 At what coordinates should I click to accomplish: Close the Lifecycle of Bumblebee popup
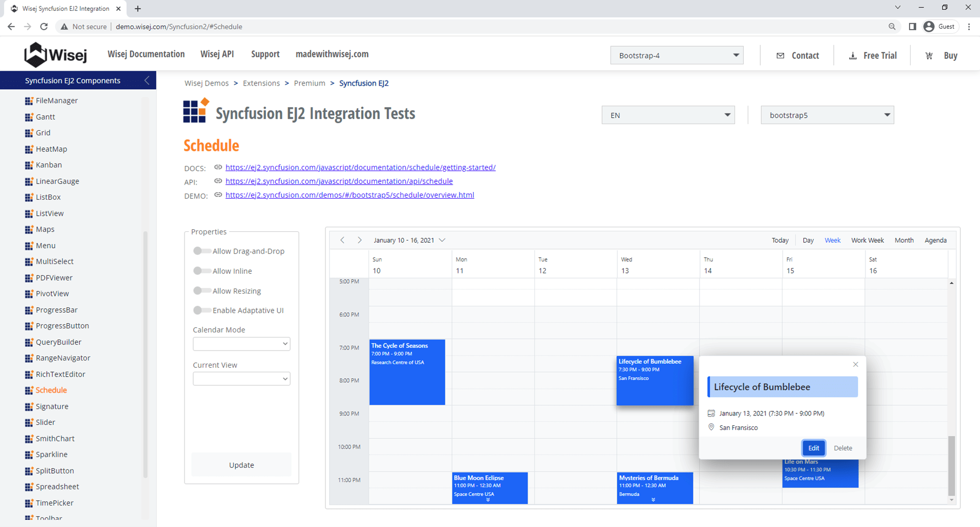coord(855,365)
